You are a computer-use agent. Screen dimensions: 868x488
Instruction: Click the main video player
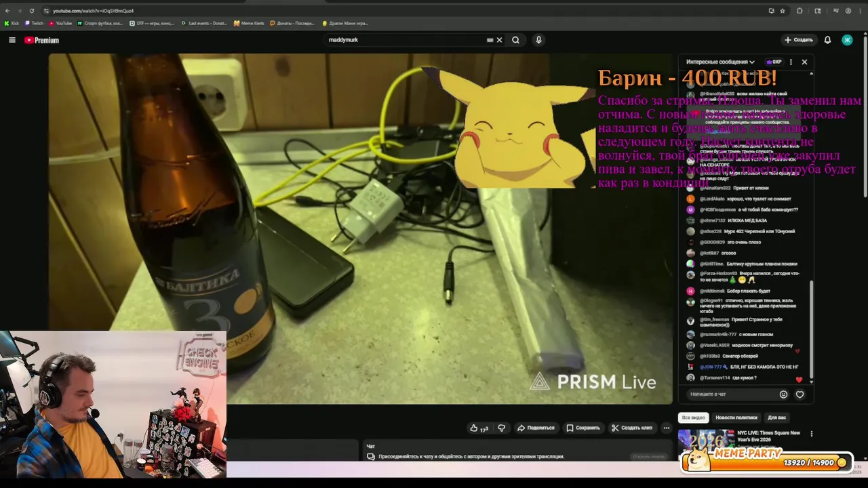point(360,228)
